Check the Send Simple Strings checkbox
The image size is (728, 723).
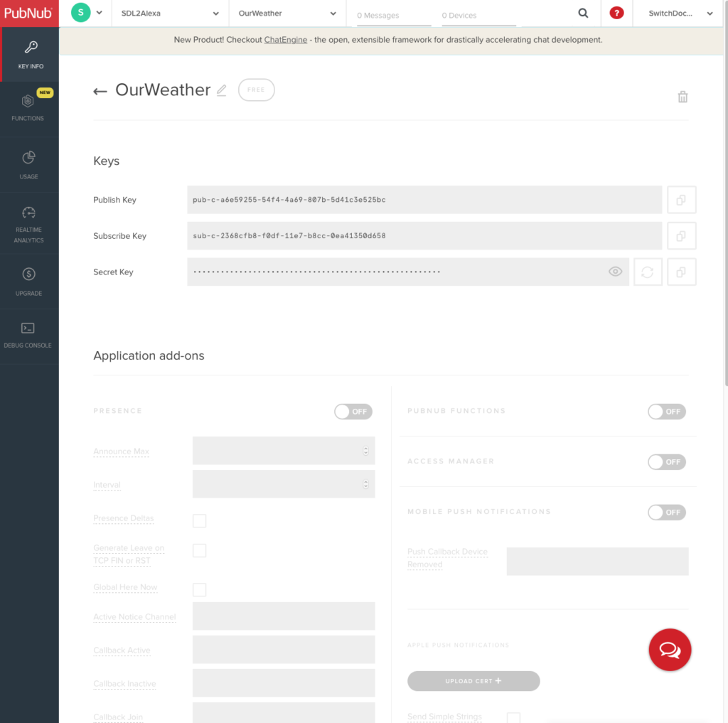(513, 718)
